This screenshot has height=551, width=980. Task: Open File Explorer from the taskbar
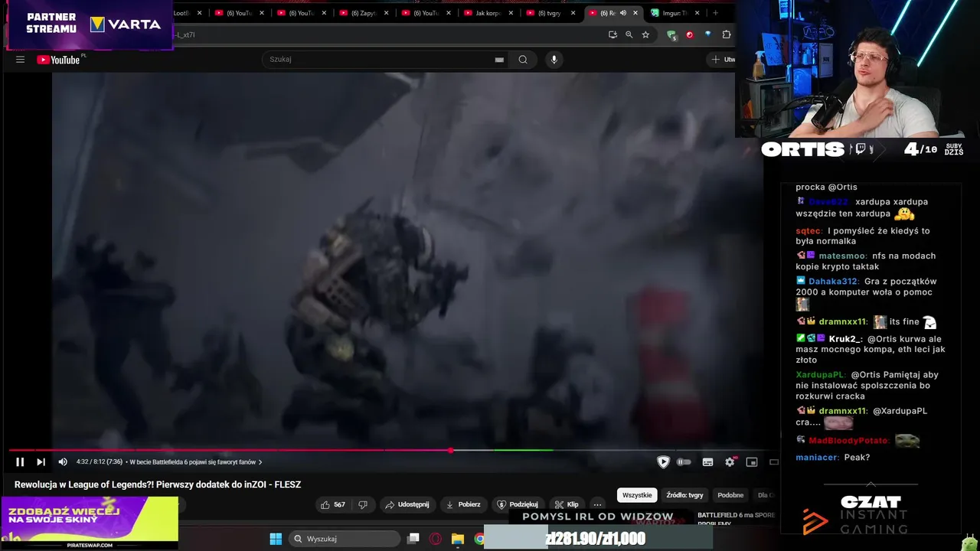click(458, 539)
